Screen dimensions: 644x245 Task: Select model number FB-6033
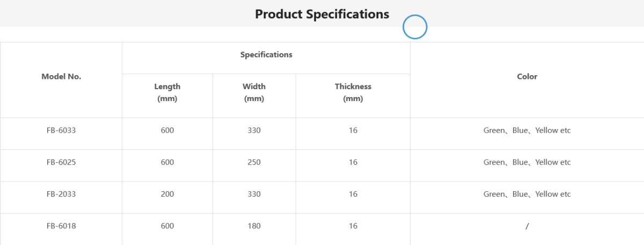pos(61,131)
